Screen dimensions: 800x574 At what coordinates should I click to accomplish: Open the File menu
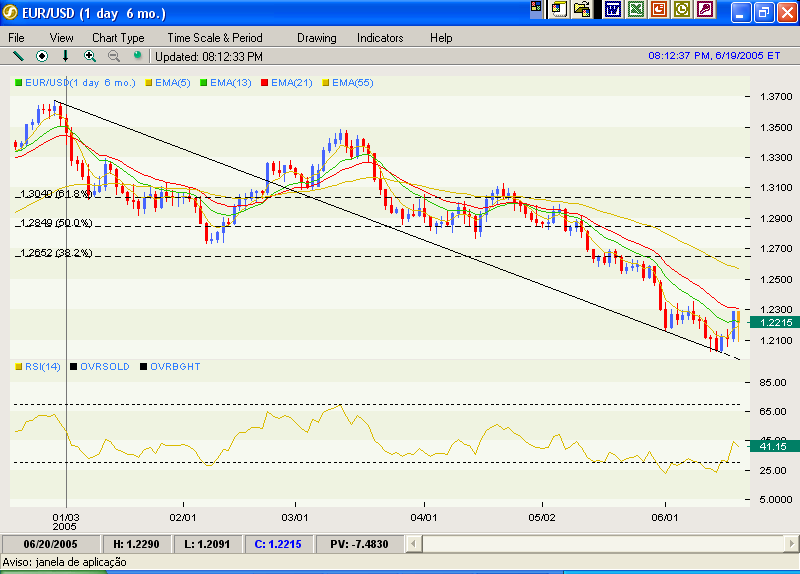[16, 38]
